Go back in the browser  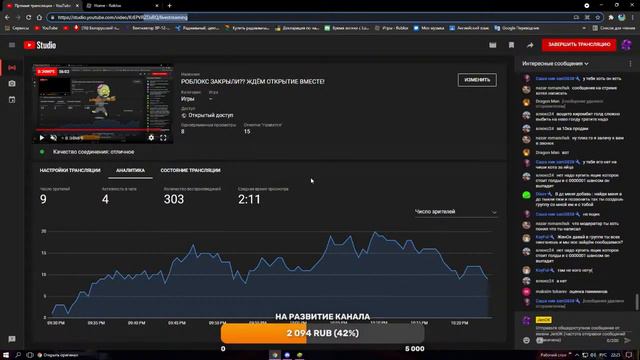click(7, 17)
